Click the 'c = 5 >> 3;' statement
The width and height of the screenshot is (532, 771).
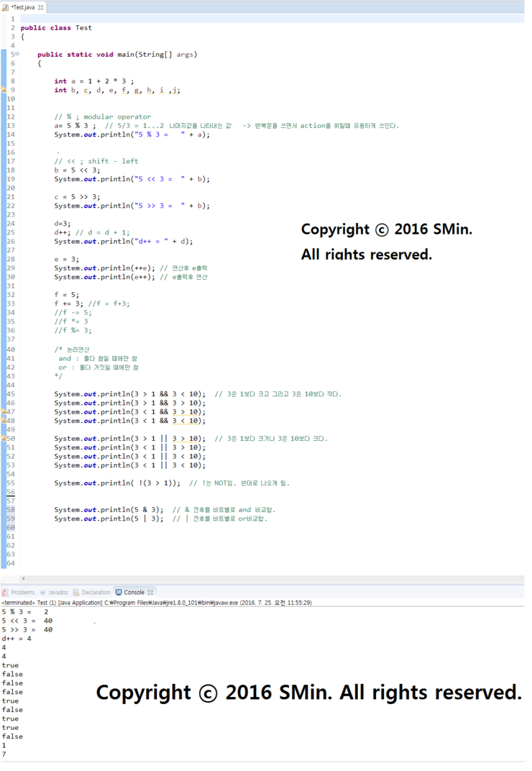click(x=77, y=196)
